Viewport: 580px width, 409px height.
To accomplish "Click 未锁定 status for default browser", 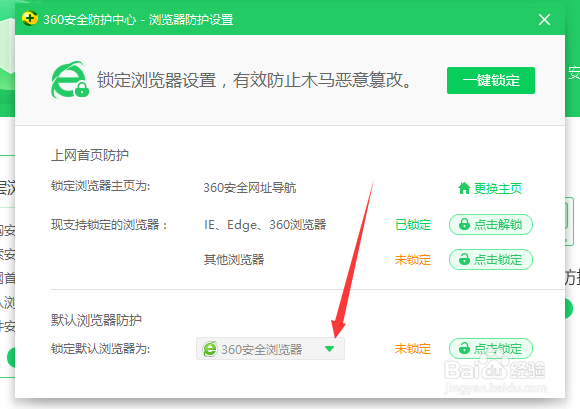I will click(x=413, y=349).
